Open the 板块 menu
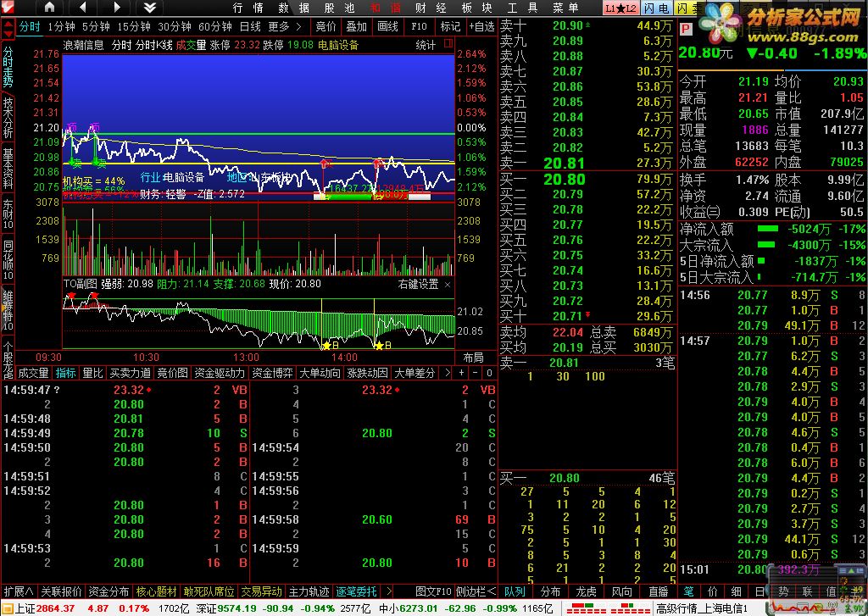 (476, 8)
